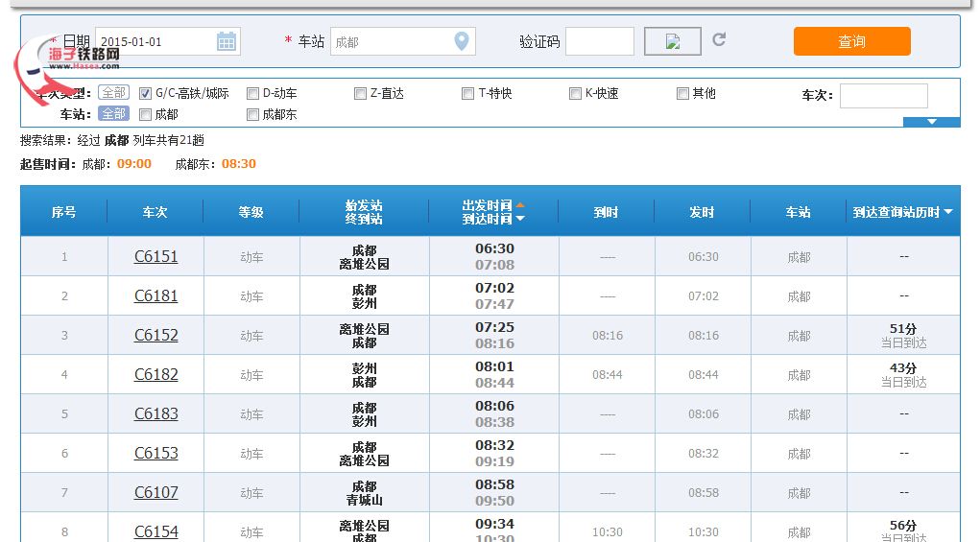Enable the D-动车 train type checkbox
The image size is (980, 542).
click(x=253, y=94)
